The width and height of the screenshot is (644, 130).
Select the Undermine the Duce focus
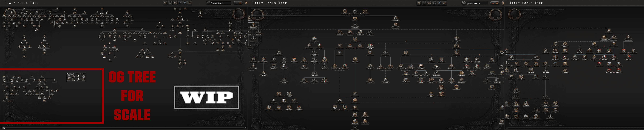(396, 19)
